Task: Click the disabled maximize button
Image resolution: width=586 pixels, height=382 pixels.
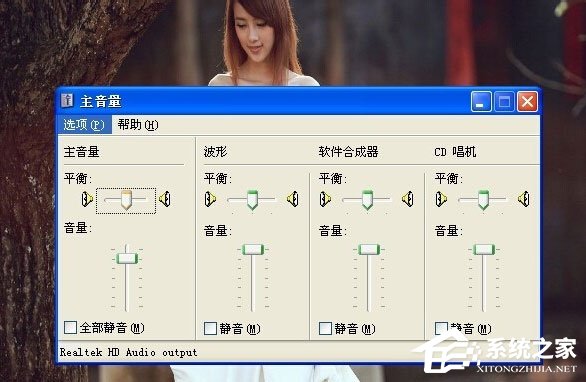Action: coord(504,101)
